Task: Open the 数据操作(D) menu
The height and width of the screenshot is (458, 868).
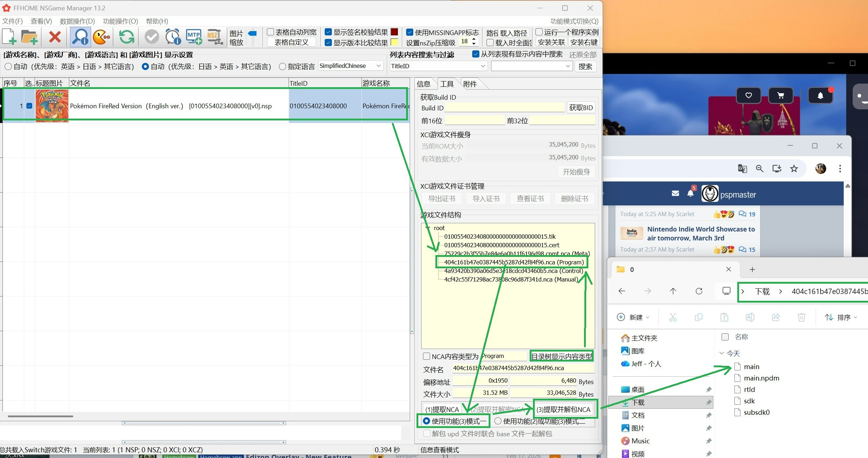Action: coord(77,21)
